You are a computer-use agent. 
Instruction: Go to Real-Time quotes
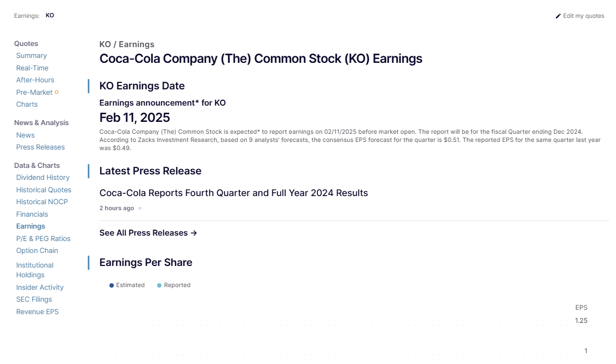33,68
